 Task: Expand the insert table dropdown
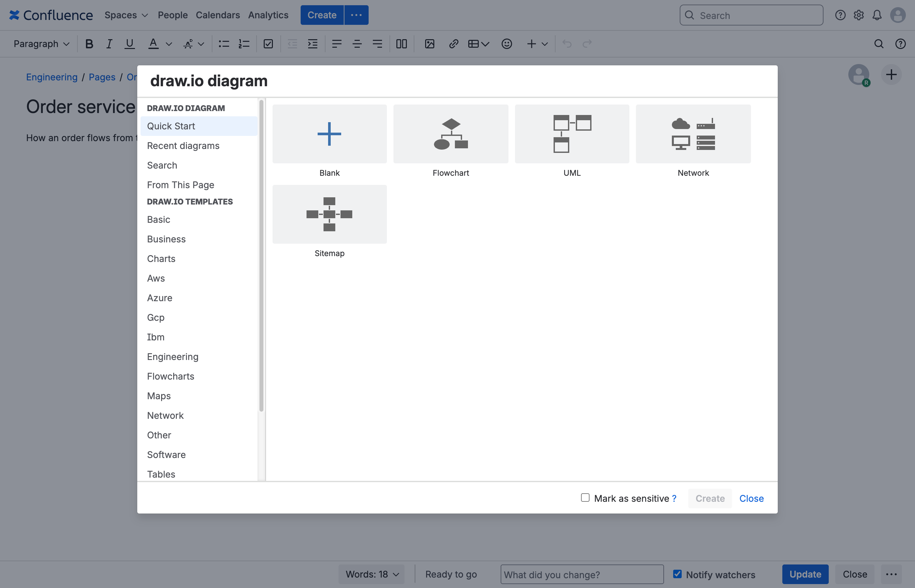click(x=478, y=44)
